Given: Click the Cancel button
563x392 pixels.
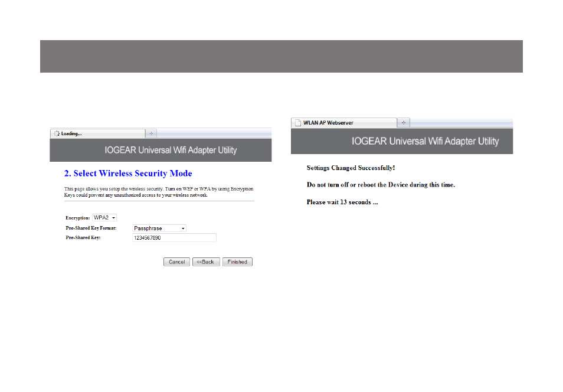Looking at the screenshot, I should coord(176,262).
